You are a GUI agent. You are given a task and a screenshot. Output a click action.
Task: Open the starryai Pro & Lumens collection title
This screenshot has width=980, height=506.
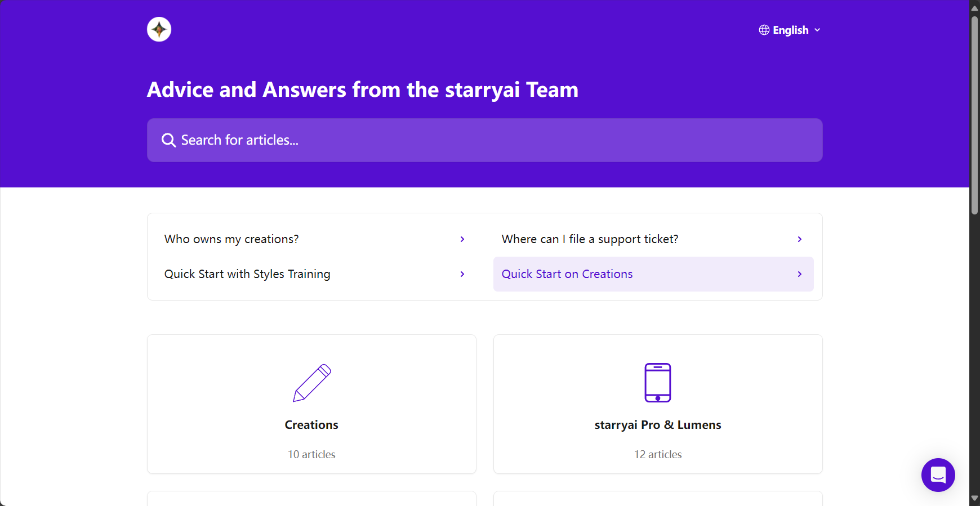pyautogui.click(x=658, y=425)
